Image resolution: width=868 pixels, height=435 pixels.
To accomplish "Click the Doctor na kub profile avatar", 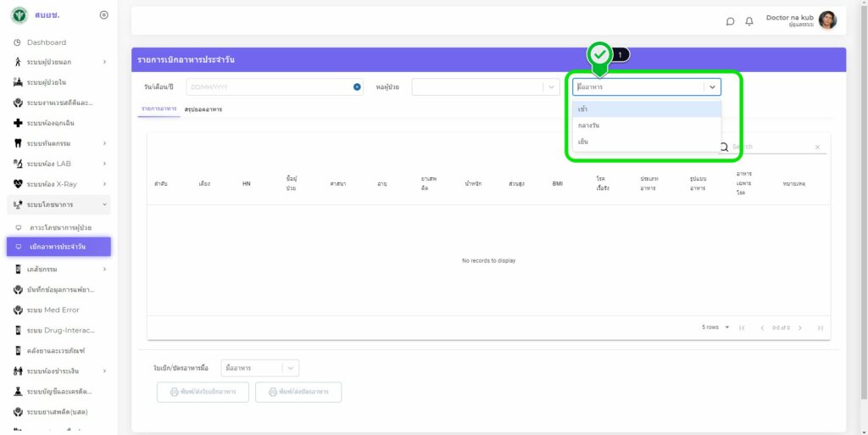I will (827, 20).
